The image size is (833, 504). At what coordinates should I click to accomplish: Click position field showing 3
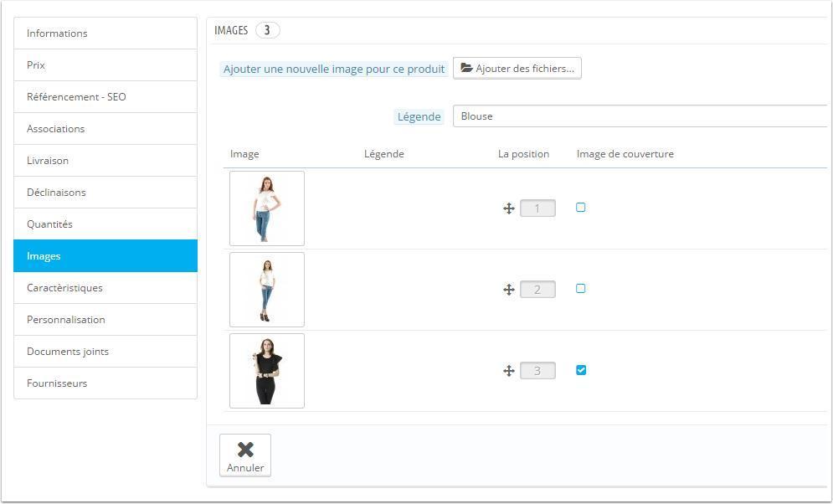(537, 371)
